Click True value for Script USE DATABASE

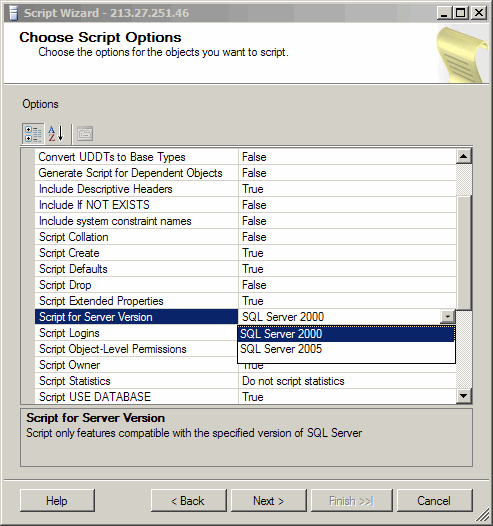pos(347,397)
